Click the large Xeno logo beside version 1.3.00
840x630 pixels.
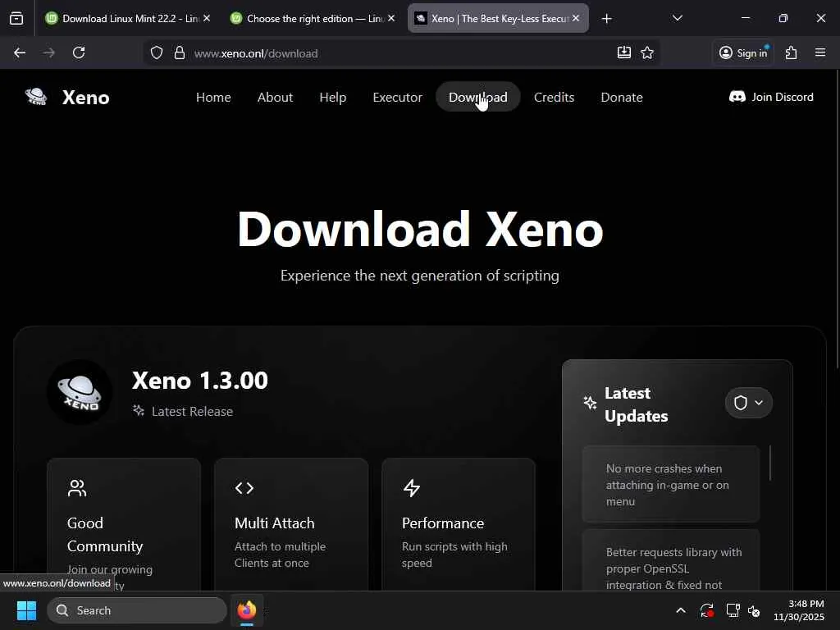[x=80, y=392]
